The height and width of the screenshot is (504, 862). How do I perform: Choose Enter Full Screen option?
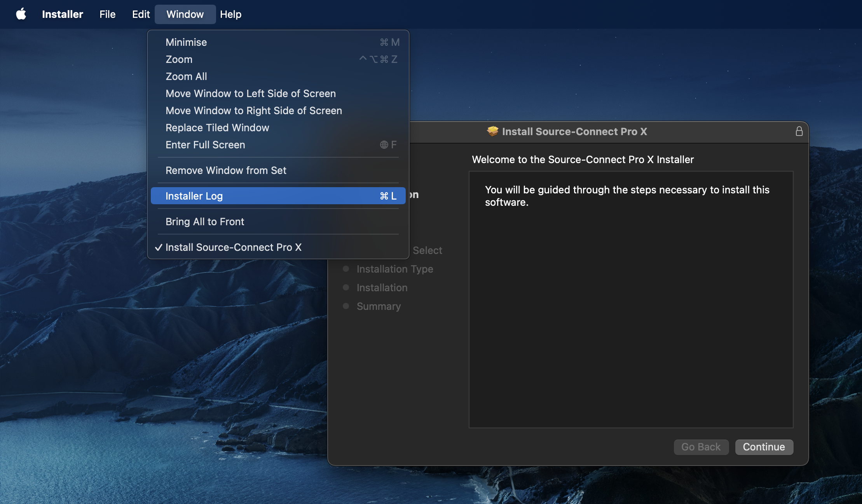coord(278,144)
